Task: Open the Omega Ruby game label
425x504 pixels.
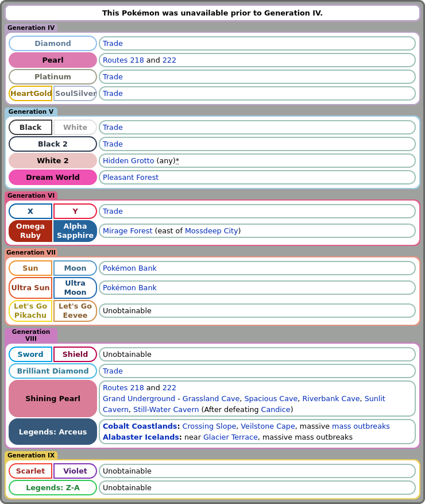Action: [x=30, y=231]
